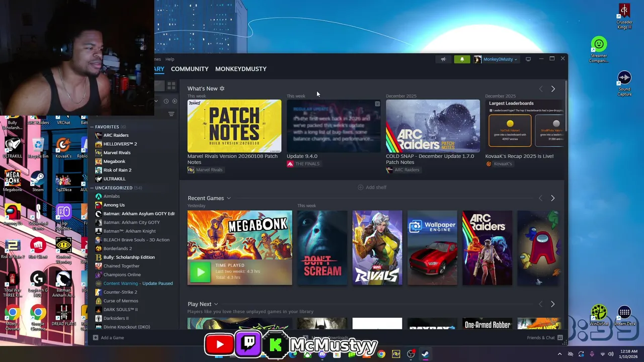Screen dimensions: 644x362
Task: Open ARC Raiders COLD SNAP patch notes
Action: click(433, 126)
